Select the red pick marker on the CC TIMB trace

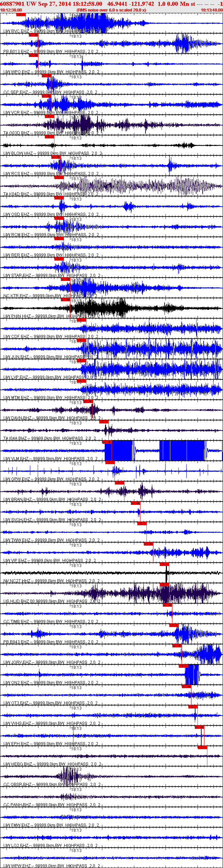pyautogui.click(x=168, y=605)
